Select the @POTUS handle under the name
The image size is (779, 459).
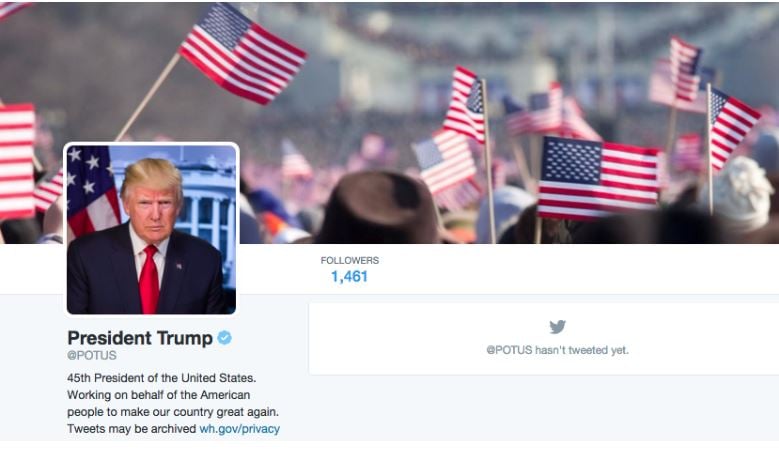pyautogui.click(x=92, y=356)
